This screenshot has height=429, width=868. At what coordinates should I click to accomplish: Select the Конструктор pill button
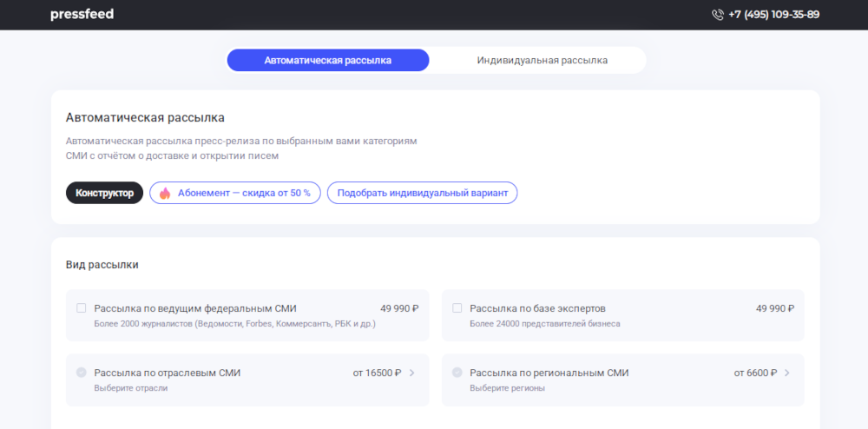105,193
